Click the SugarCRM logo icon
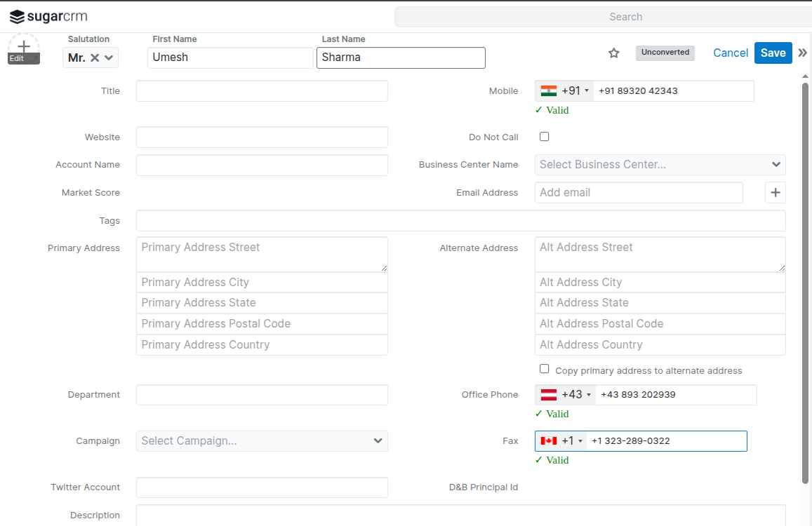Screen dimensions: 812x526 pos(17,17)
